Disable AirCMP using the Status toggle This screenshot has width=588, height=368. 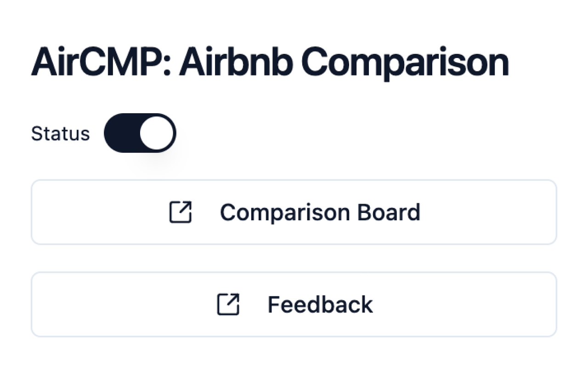(x=140, y=133)
